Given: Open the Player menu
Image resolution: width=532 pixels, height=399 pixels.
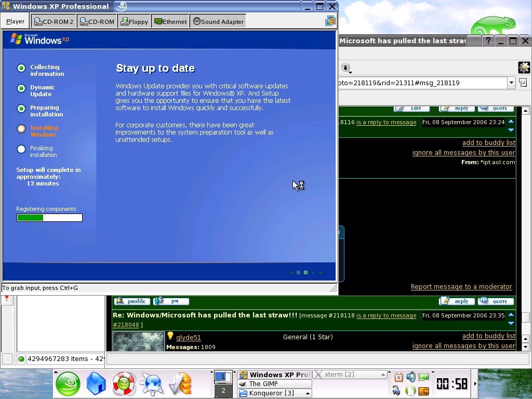Looking at the screenshot, I should tap(15, 21).
